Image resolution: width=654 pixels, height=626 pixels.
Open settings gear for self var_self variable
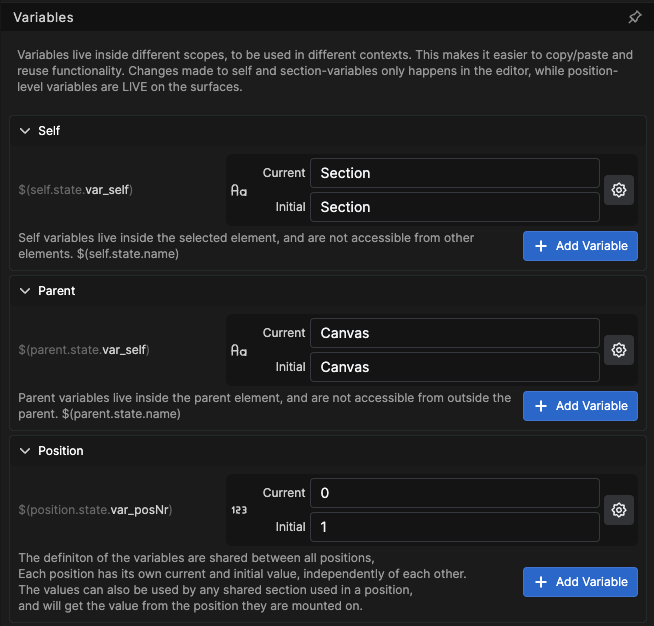619,190
